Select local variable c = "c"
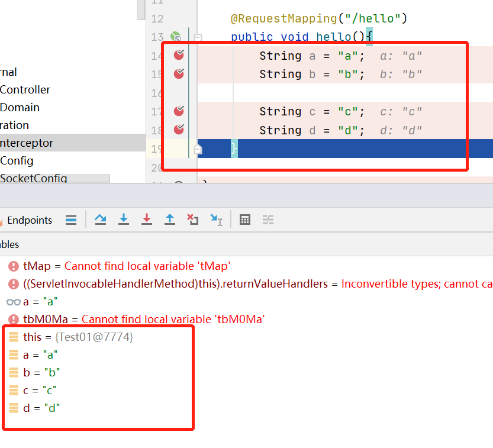The image size is (493, 448). coord(33,391)
